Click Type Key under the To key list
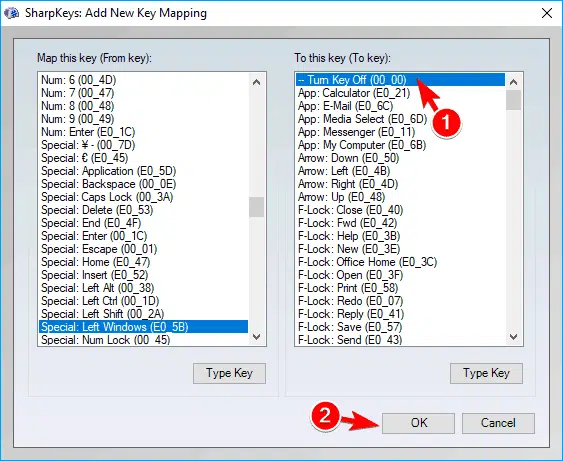This screenshot has width=563, height=461. (x=486, y=373)
